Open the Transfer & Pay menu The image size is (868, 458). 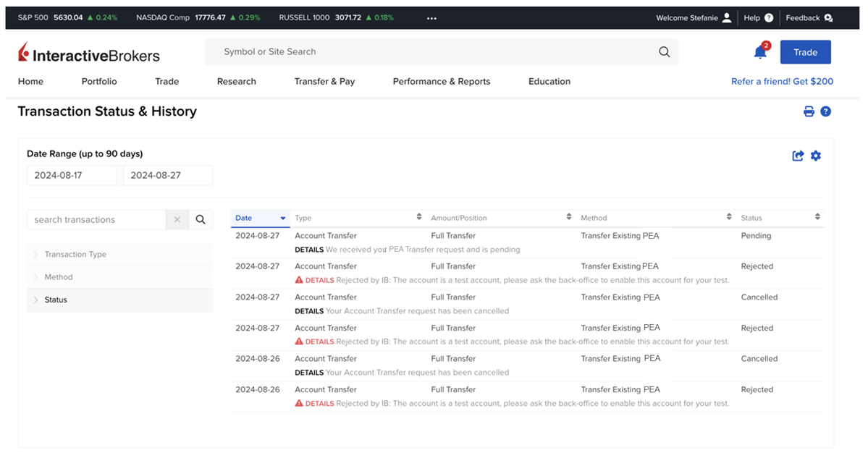tap(324, 81)
